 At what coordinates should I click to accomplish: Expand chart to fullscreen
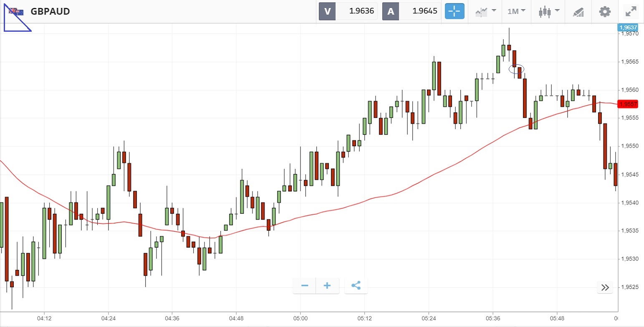click(x=630, y=11)
